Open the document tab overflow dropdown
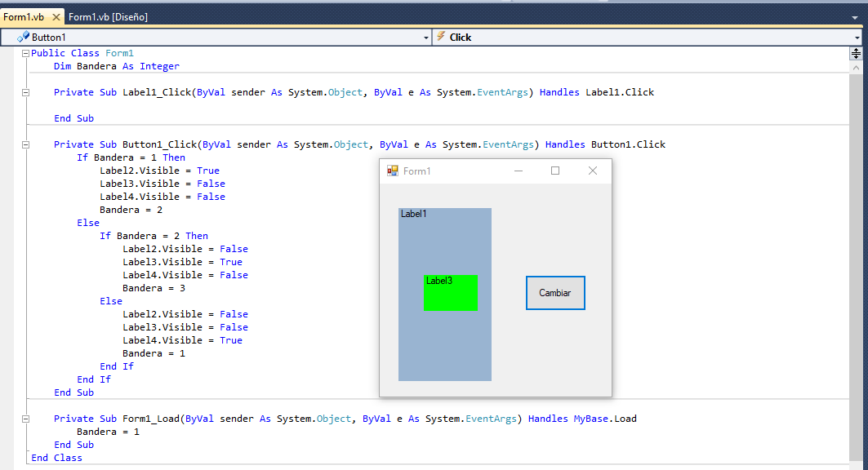Image resolution: width=868 pixels, height=470 pixels. pos(855,18)
